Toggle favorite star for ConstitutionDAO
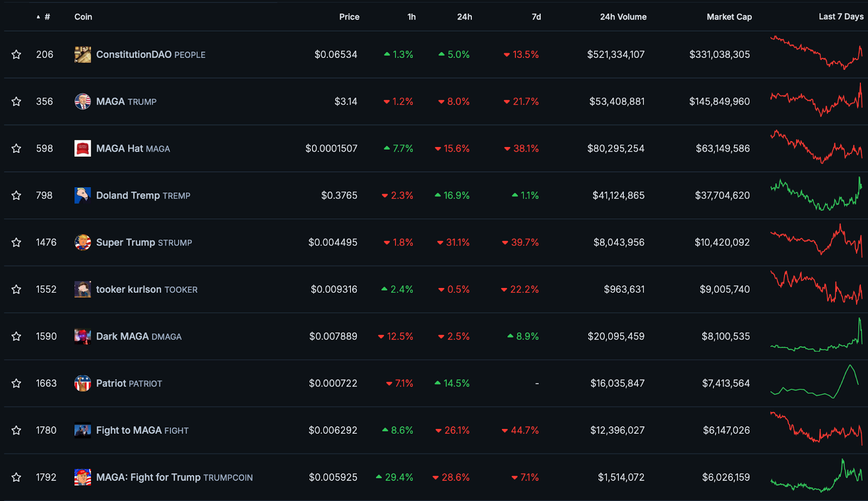The height and width of the screenshot is (501, 868). point(16,55)
